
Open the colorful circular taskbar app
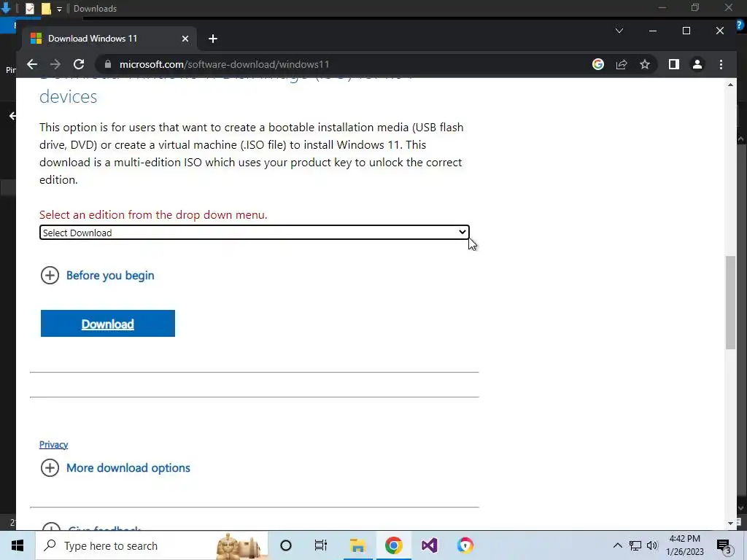click(465, 545)
